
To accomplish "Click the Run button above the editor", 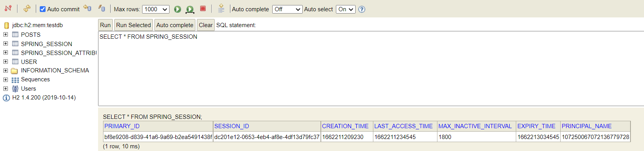I will pyautogui.click(x=105, y=25).
